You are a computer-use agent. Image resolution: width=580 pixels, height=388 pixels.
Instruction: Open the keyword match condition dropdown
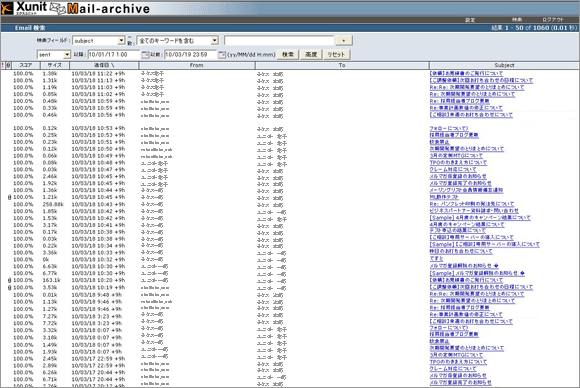tap(215, 41)
